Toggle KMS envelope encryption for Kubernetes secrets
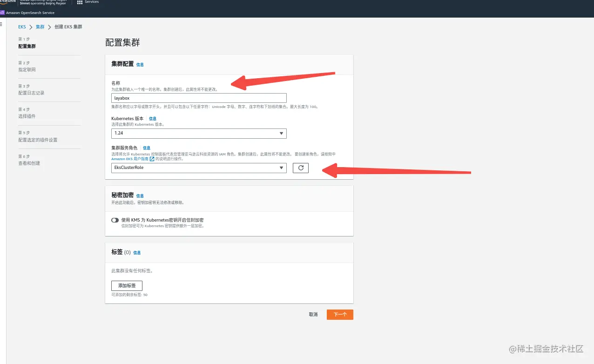 115,220
